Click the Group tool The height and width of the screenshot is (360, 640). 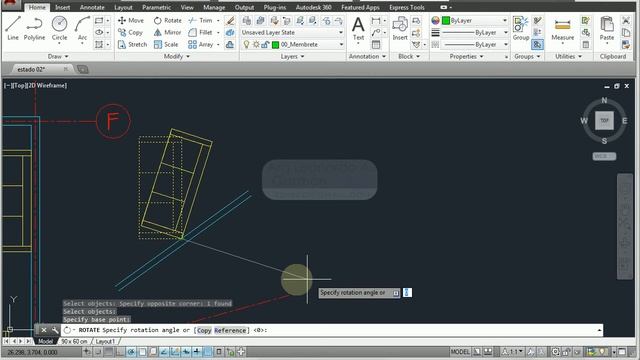521,29
